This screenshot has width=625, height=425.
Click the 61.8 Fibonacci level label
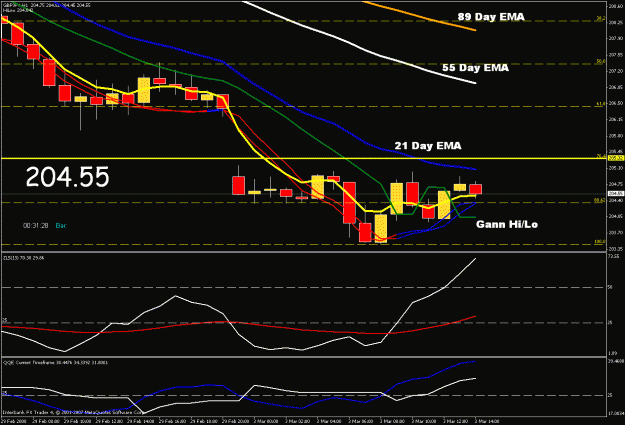(x=600, y=104)
